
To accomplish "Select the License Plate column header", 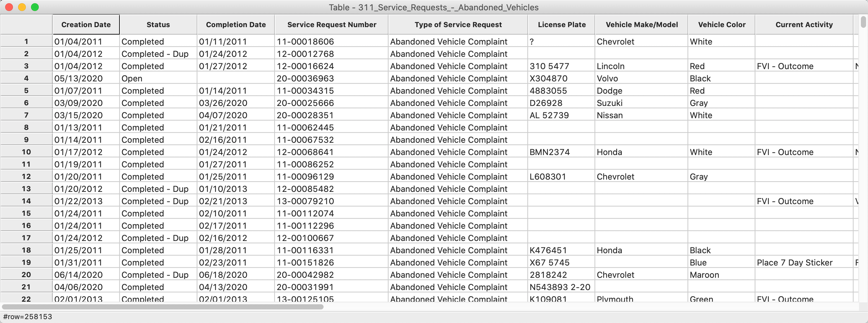I will pyautogui.click(x=561, y=25).
